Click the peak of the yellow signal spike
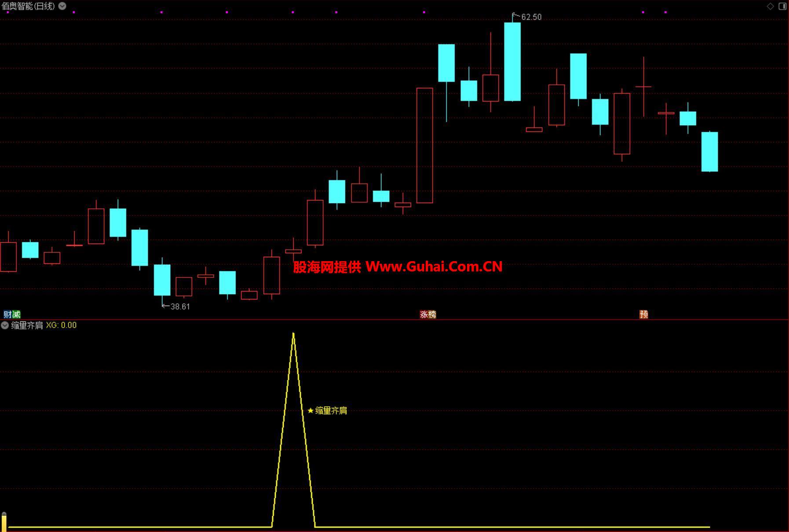 coord(293,334)
